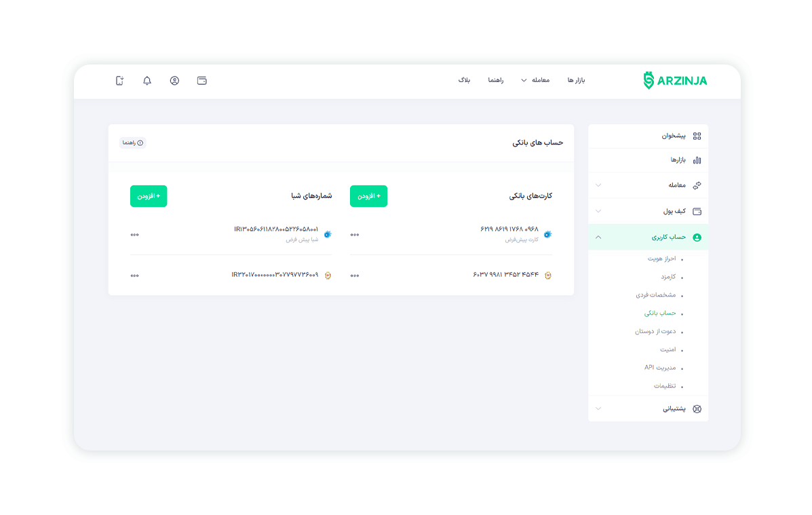Viewport: 812px width, 515px height.
Task: Select پیشخوان in sidebar
Action: click(x=673, y=136)
